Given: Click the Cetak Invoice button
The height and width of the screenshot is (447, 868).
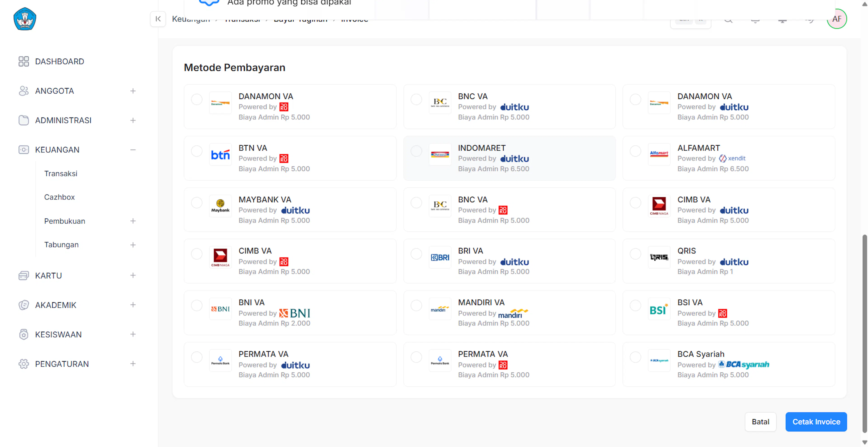Looking at the screenshot, I should coord(816,422).
